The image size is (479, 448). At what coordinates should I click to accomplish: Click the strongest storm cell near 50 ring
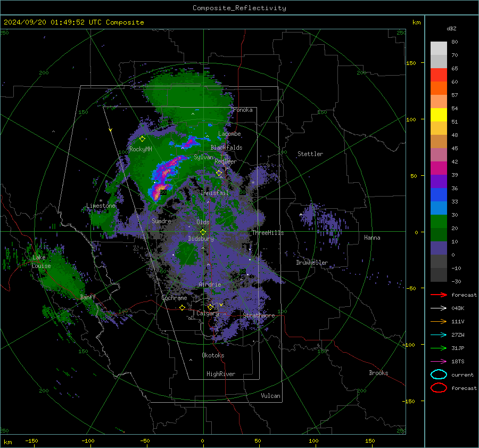pos(160,191)
